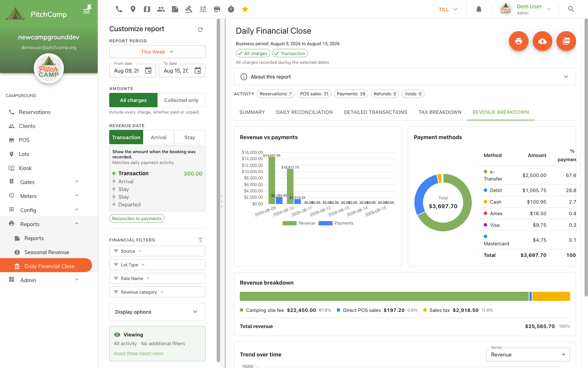Screen dimensions: 588x368
Task: Click the Refunds: 0 activity chip
Action: [x=385, y=94]
